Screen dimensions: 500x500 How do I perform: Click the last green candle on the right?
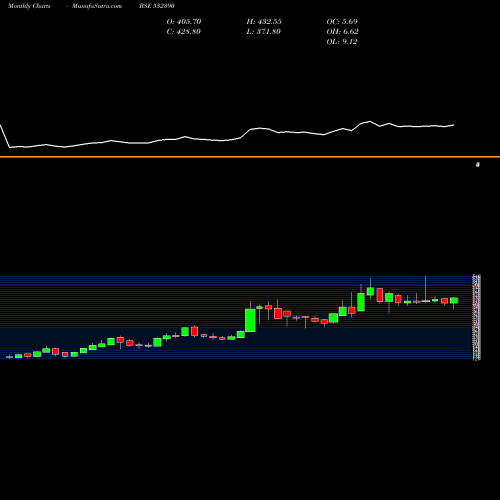click(454, 300)
